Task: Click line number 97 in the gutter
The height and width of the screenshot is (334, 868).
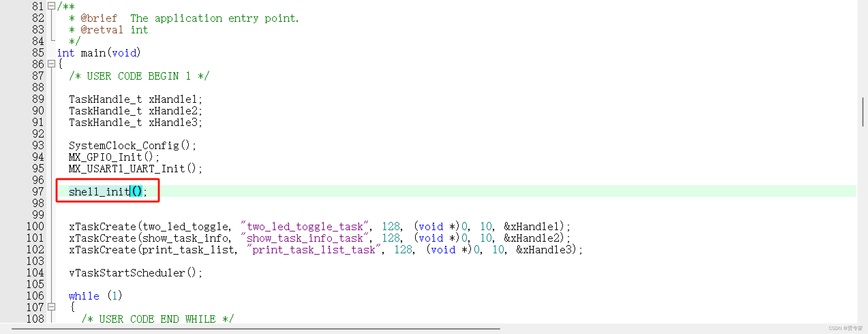Action: (37, 191)
